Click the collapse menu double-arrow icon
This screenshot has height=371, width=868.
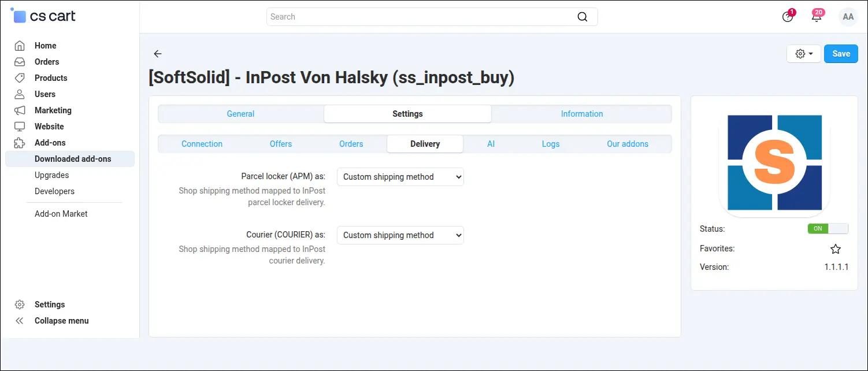coord(20,321)
